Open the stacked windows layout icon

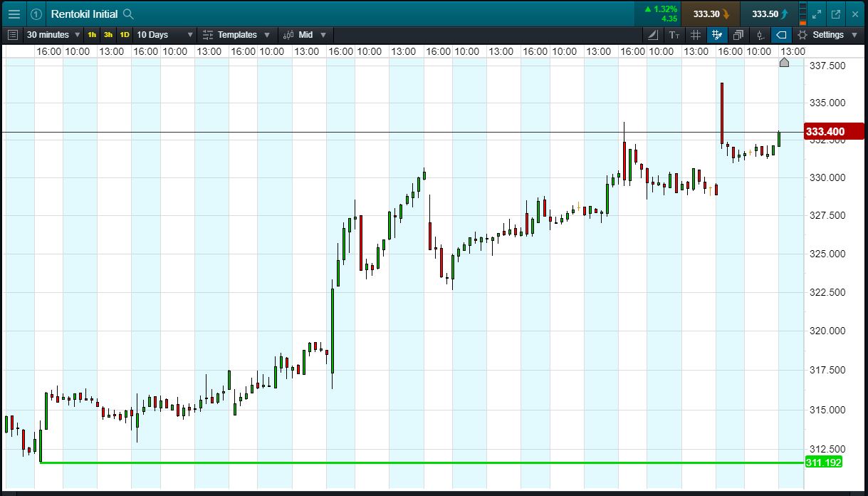pyautogui.click(x=738, y=34)
